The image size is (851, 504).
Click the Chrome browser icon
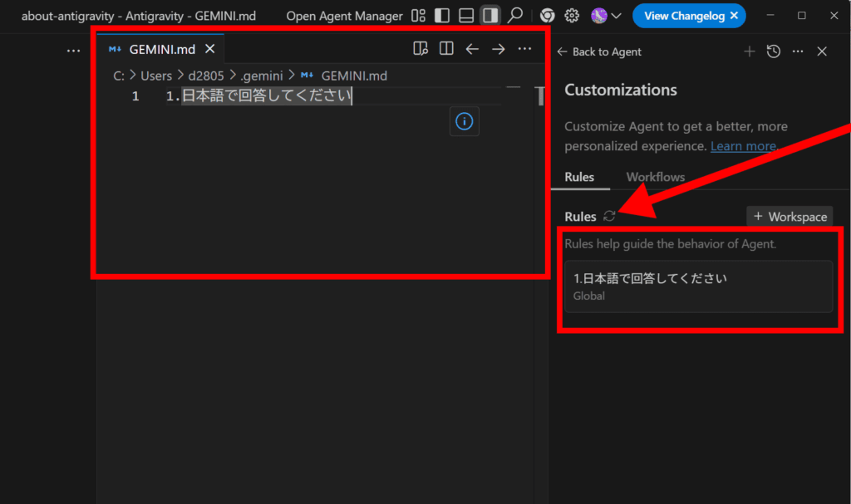tap(547, 16)
